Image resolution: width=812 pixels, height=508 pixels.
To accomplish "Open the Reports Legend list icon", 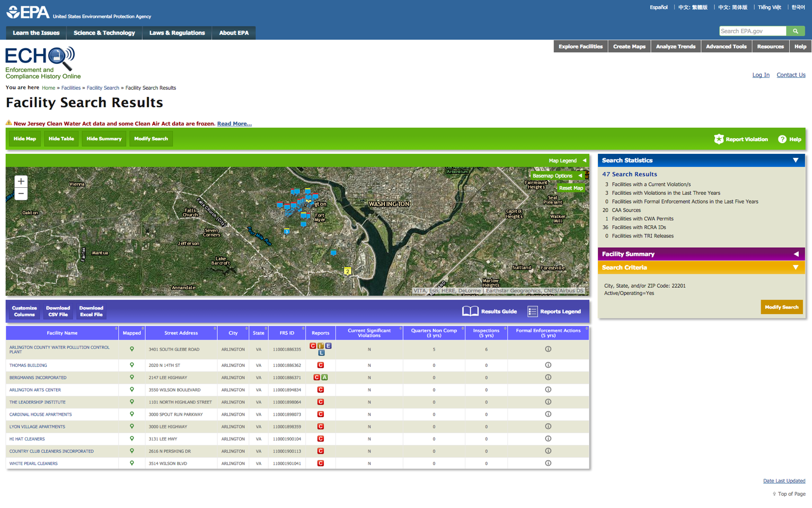I will click(x=532, y=312).
